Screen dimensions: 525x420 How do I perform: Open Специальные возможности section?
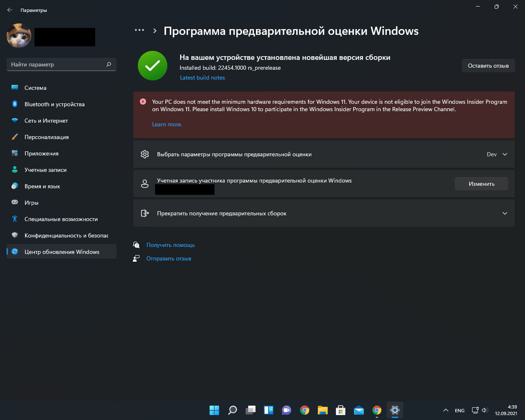pyautogui.click(x=62, y=219)
